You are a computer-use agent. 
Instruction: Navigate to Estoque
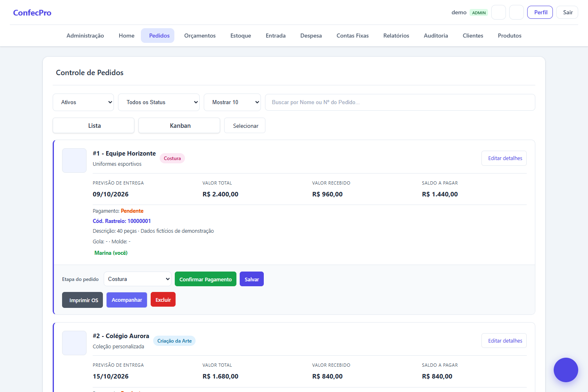241,36
